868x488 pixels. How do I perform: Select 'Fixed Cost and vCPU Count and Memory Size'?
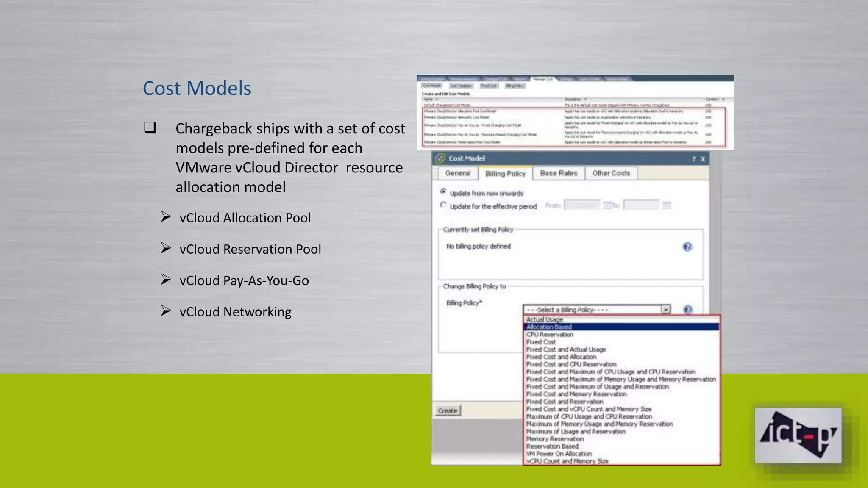click(622, 409)
